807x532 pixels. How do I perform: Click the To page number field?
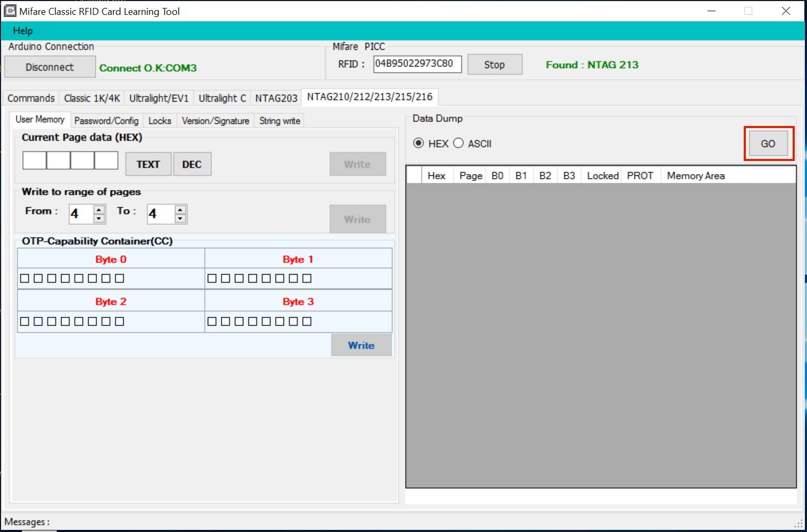(162, 214)
